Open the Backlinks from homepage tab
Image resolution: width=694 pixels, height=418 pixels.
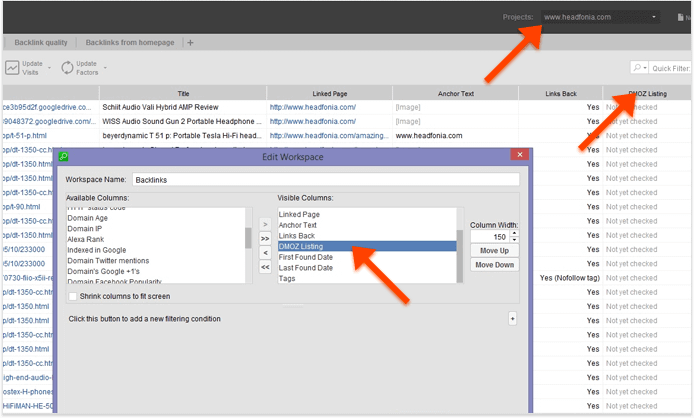click(x=130, y=43)
